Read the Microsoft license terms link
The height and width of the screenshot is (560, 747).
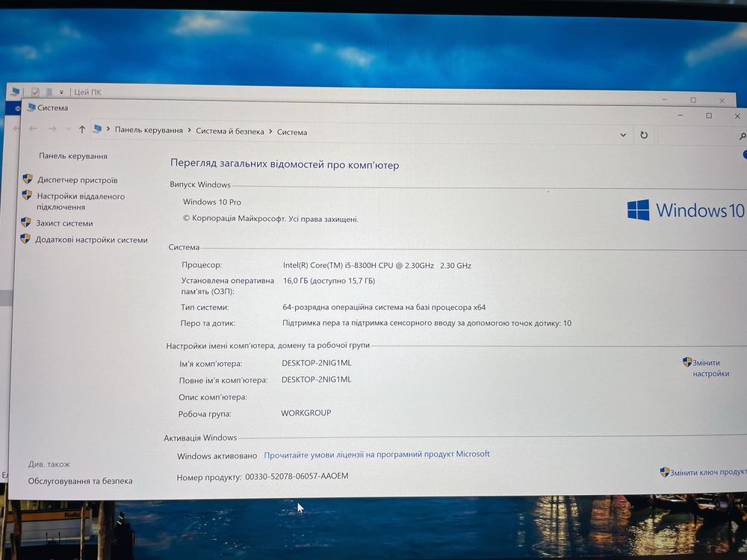376,454
